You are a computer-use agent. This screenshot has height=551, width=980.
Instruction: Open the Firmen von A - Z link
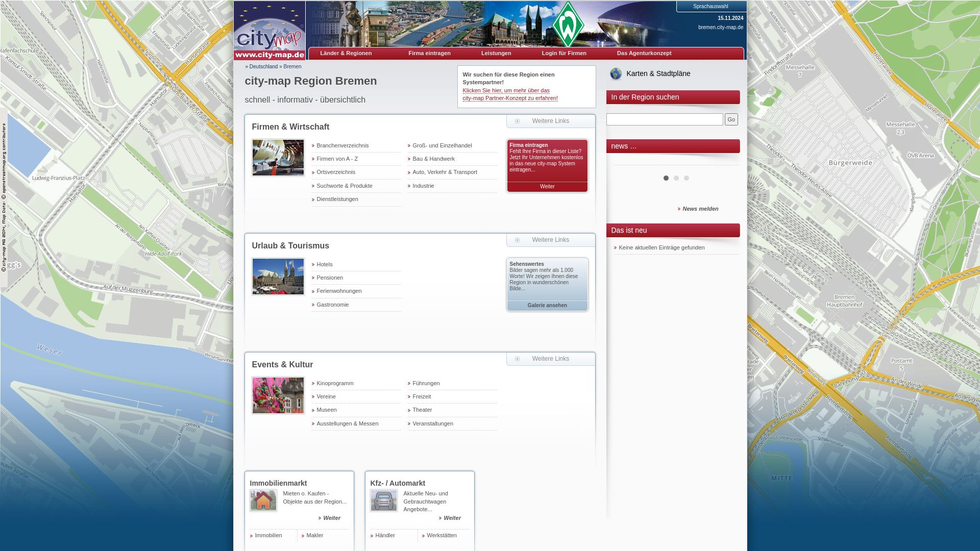click(337, 159)
